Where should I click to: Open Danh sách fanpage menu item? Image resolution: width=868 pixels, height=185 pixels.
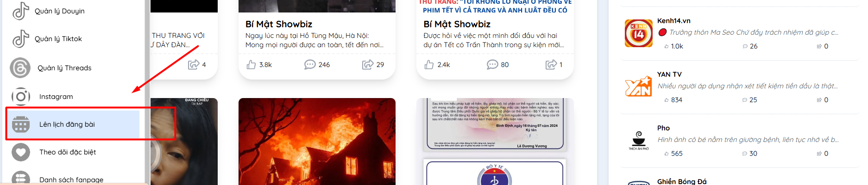point(71,180)
